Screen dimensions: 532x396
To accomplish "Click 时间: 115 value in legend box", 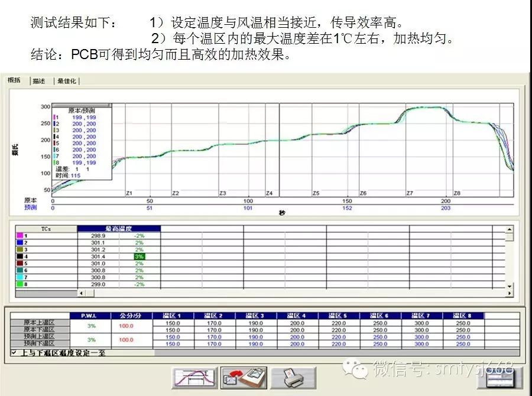I will coord(68,176).
